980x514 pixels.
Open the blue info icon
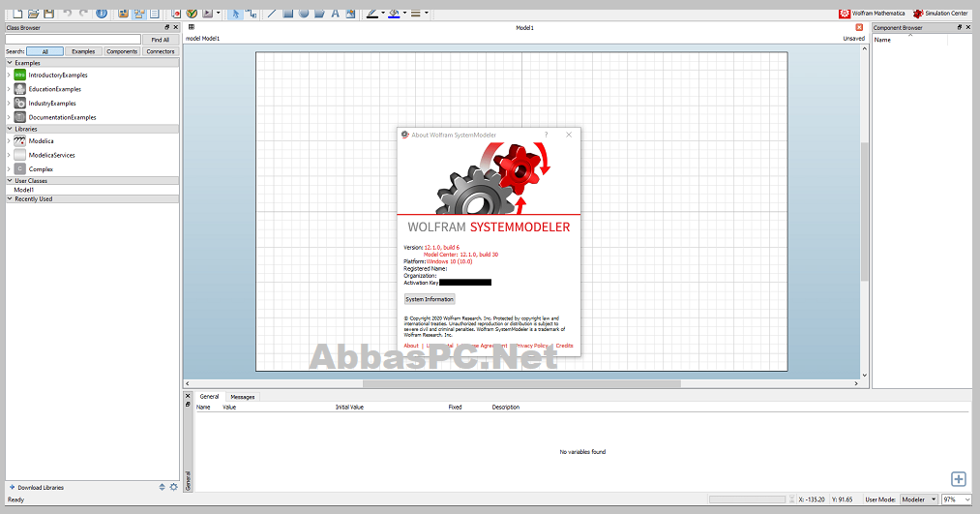pyautogui.click(x=102, y=14)
